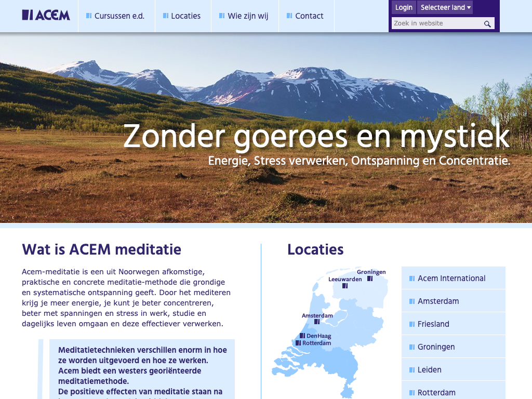The width and height of the screenshot is (532, 399).
Task: Choose Friesland from the locations list
Action: pos(433,324)
